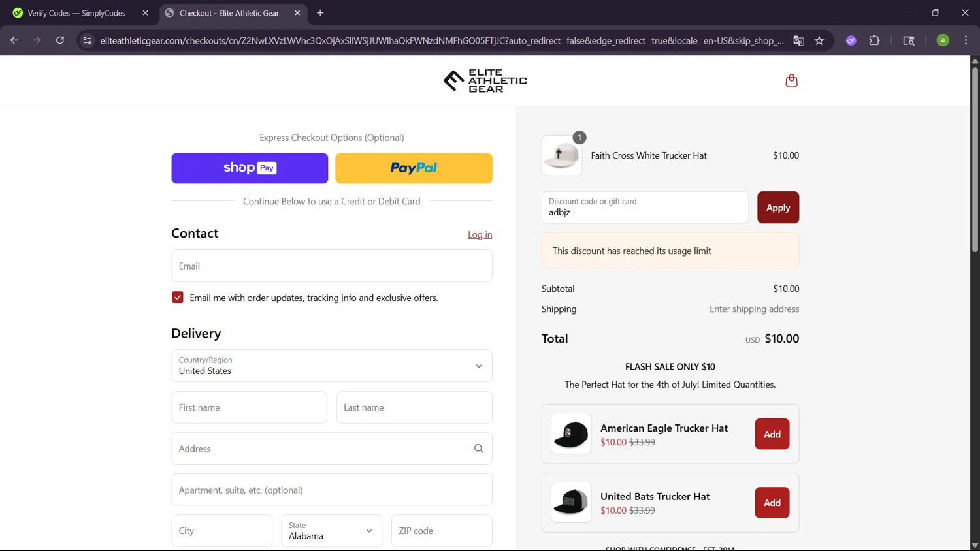Click the Faith Cross White Trucker Hat thumbnail
The image size is (980, 551).
pyautogui.click(x=562, y=155)
